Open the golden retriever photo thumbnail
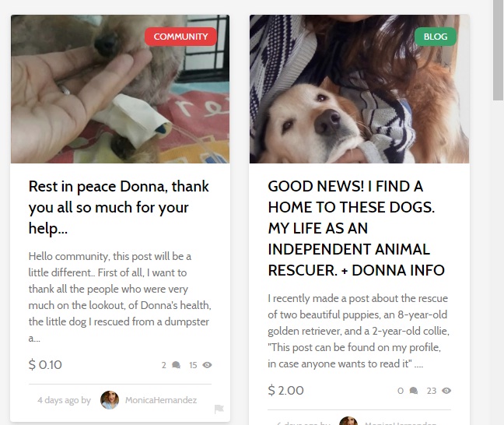The image size is (504, 425). [359, 89]
